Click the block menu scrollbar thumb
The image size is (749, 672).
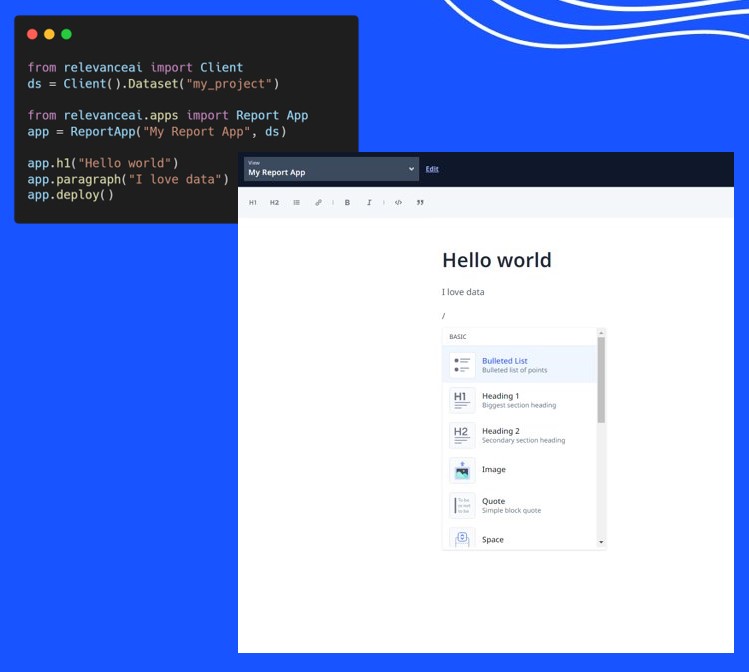click(x=601, y=380)
